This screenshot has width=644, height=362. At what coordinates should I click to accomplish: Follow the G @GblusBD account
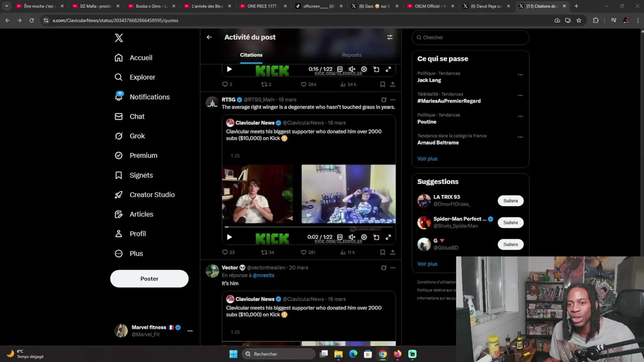coord(510,244)
